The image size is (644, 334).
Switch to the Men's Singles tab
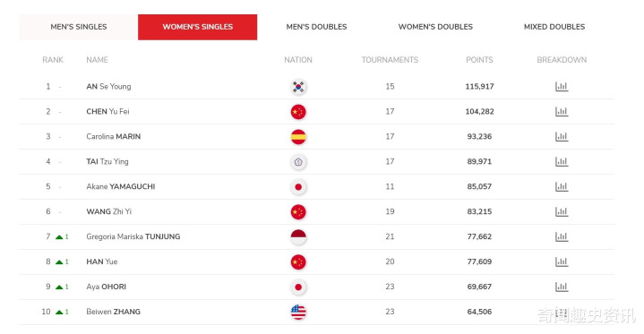79,27
